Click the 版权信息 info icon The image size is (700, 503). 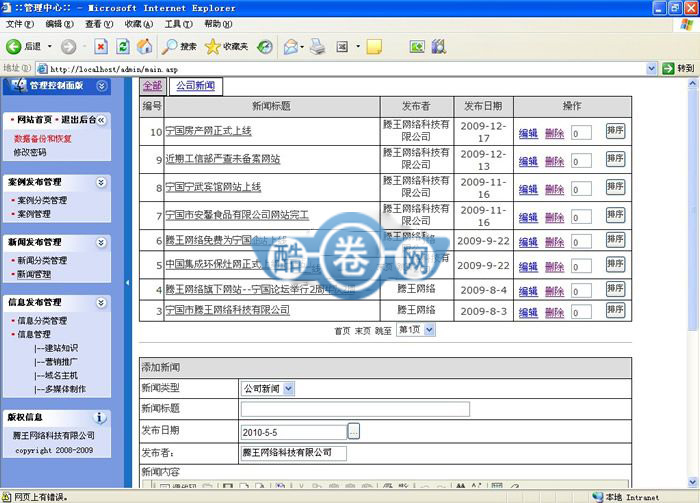coord(100,418)
